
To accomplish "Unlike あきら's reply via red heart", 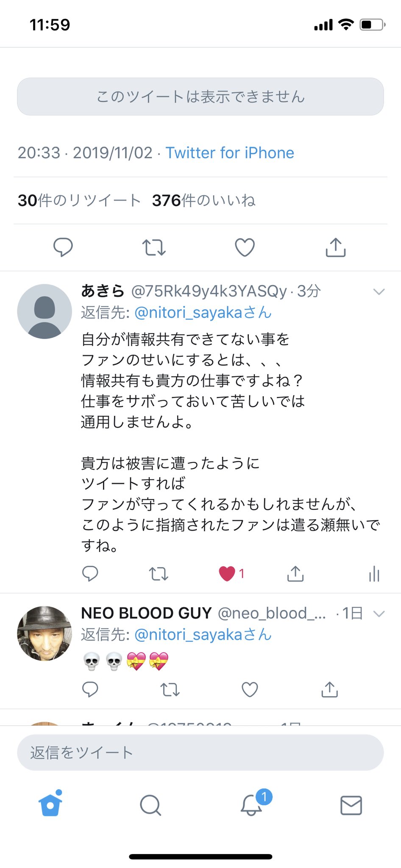I will coord(227,574).
